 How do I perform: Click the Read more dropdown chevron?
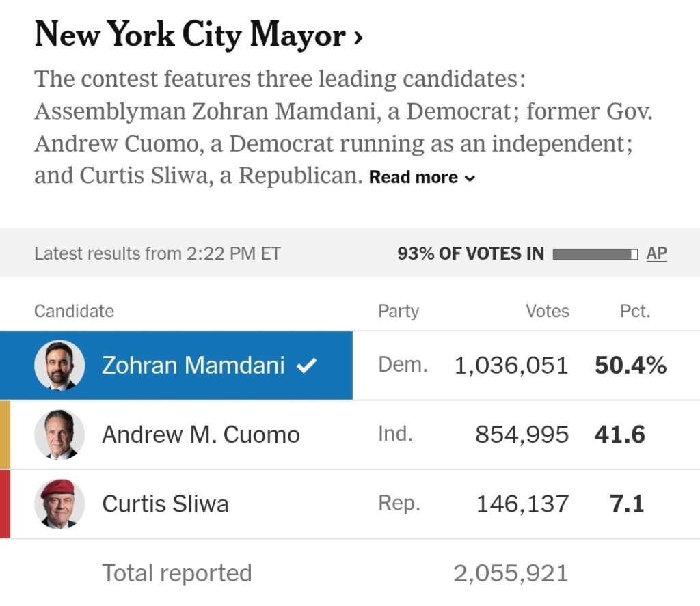pos(470,178)
